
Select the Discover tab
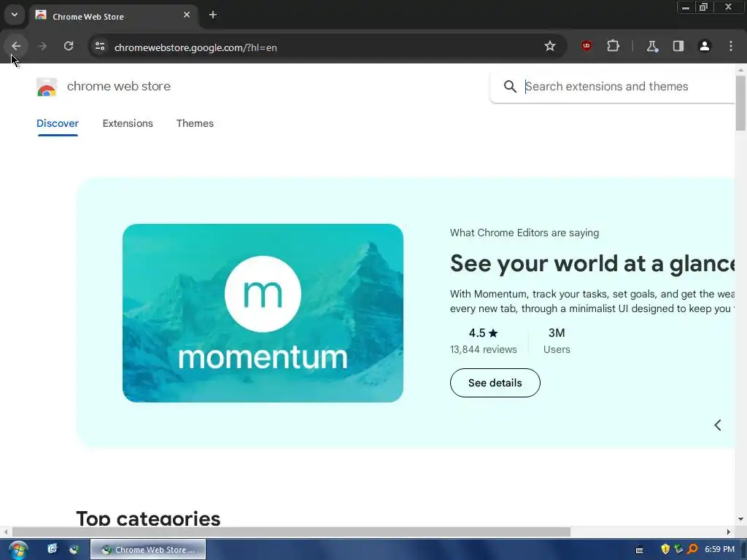[x=58, y=123]
